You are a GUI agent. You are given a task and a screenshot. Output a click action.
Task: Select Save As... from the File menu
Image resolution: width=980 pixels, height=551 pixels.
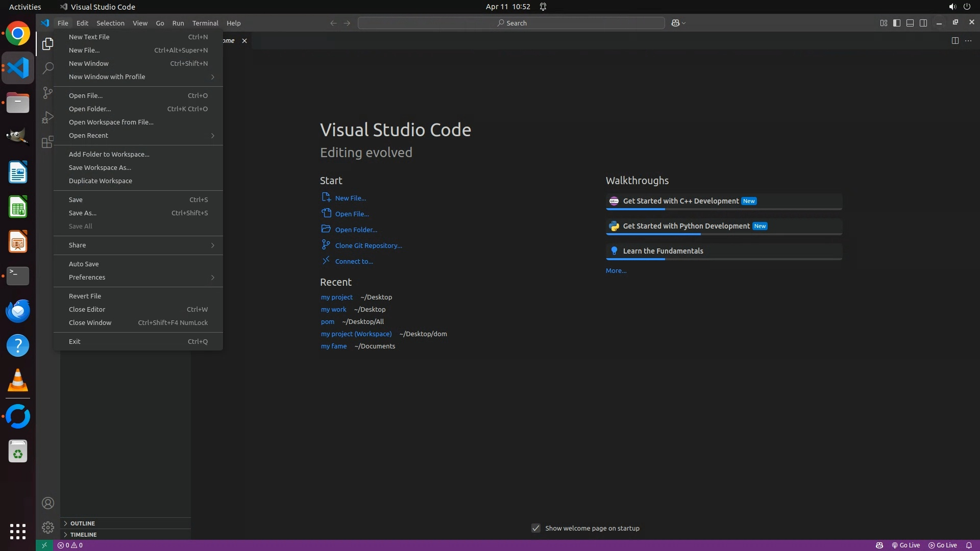[x=83, y=213]
